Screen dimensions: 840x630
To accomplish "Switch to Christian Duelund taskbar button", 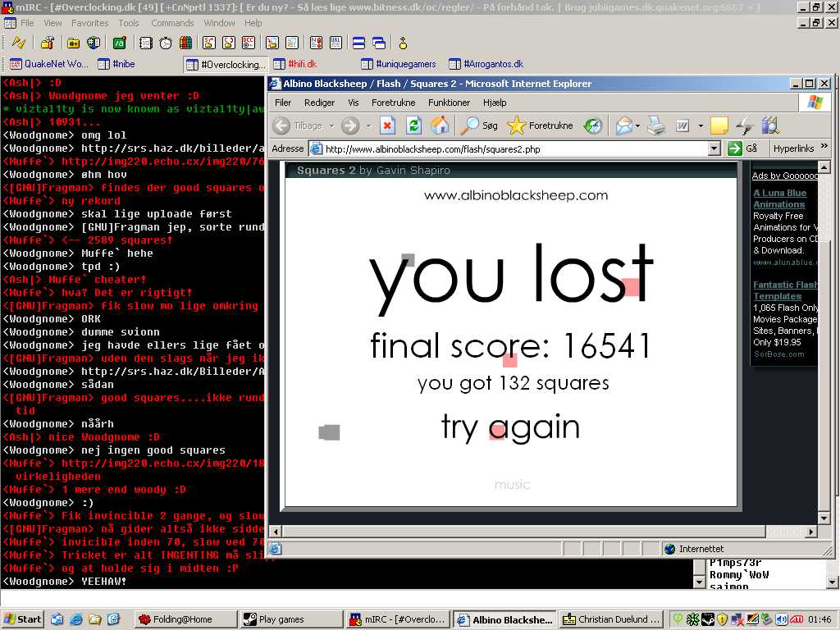I will (x=611, y=619).
